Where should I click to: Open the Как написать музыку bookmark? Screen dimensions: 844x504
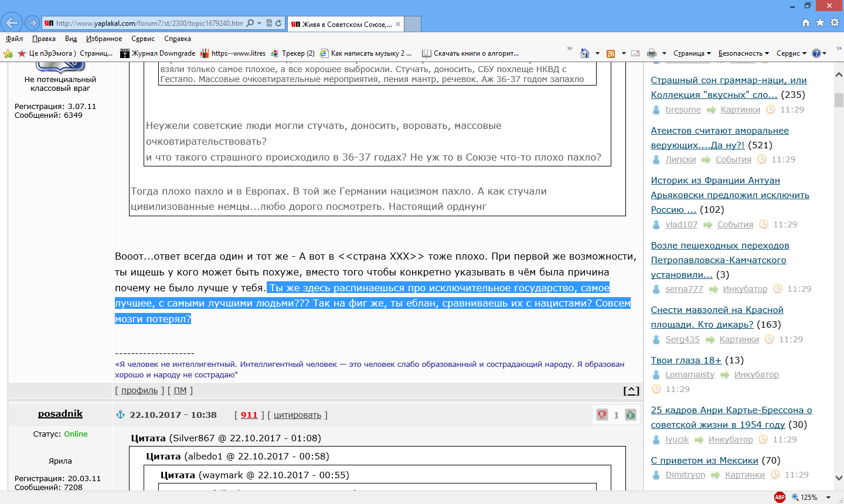tap(365, 53)
